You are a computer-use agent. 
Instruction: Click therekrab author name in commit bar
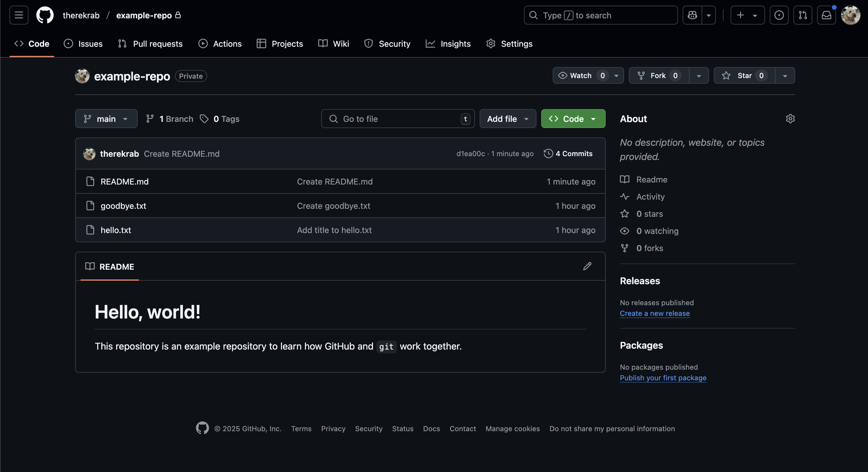click(x=119, y=153)
